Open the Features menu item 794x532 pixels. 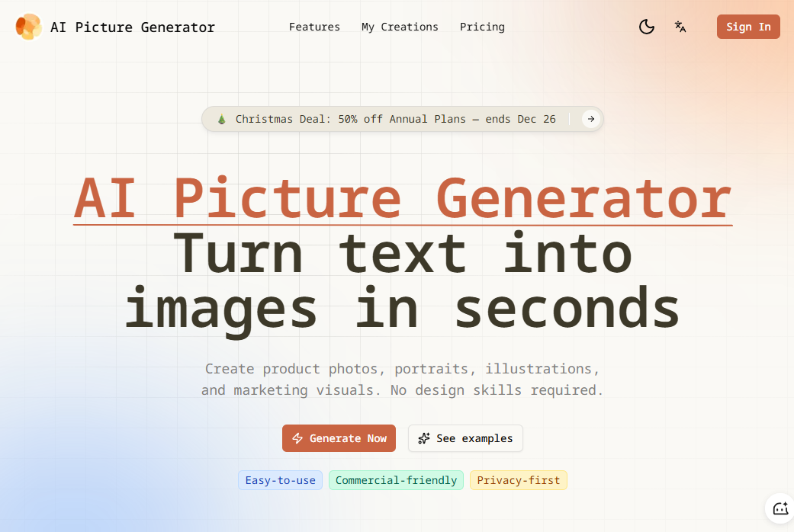pyautogui.click(x=314, y=27)
